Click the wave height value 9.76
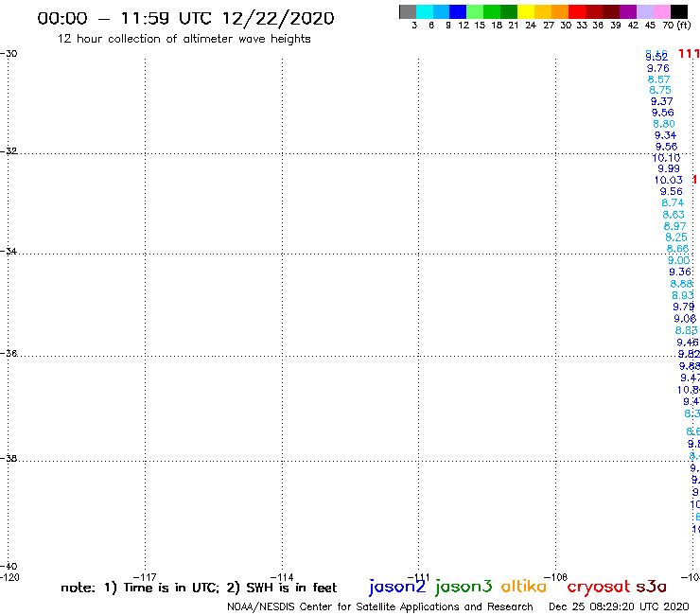The height and width of the screenshot is (615, 700). [x=658, y=68]
